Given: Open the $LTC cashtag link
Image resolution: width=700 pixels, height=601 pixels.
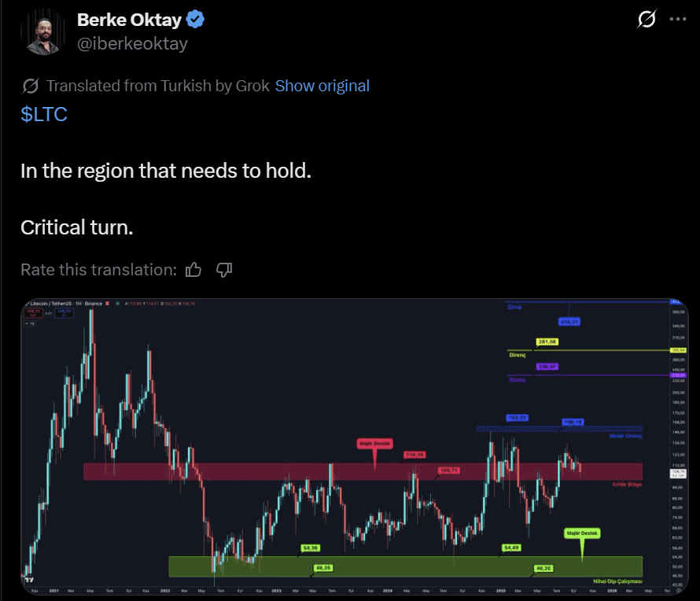Looking at the screenshot, I should (x=44, y=114).
